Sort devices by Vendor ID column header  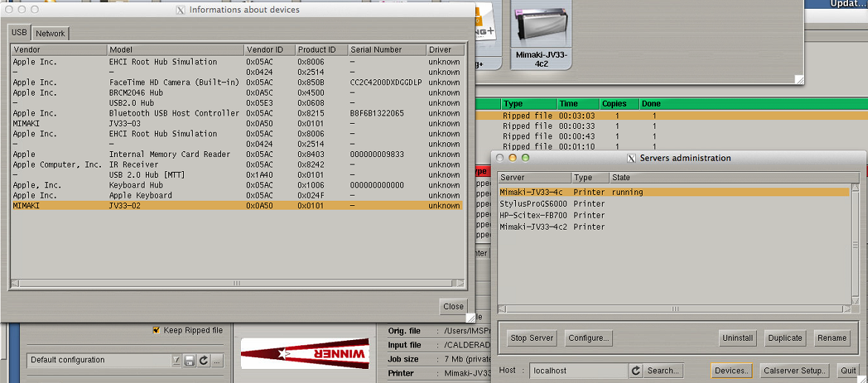pos(269,50)
